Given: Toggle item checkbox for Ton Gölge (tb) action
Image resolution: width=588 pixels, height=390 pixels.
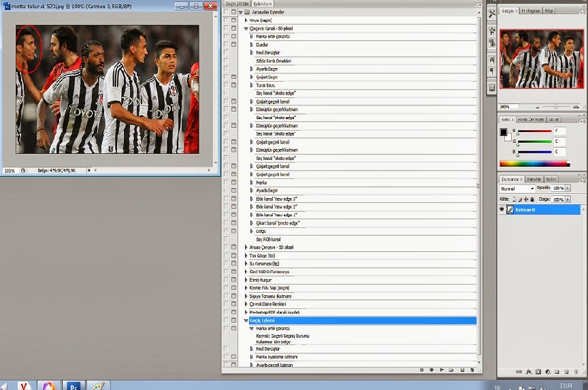Looking at the screenshot, I should coord(226,255).
